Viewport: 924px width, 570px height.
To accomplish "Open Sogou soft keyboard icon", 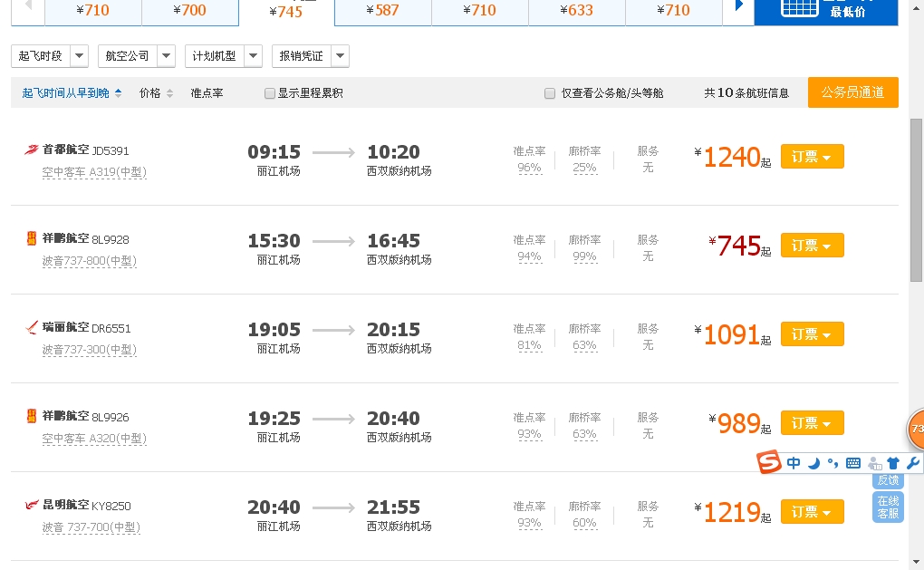I will tap(853, 463).
